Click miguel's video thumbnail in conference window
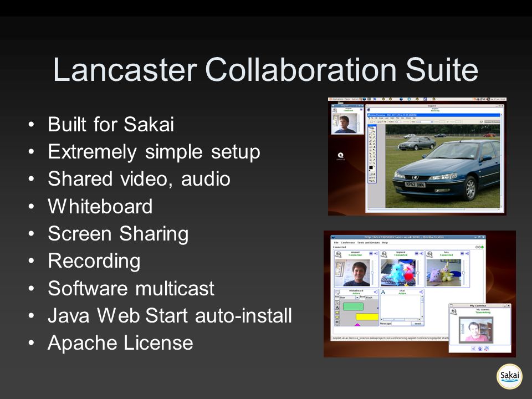This screenshot has height=399, width=532. click(352, 273)
